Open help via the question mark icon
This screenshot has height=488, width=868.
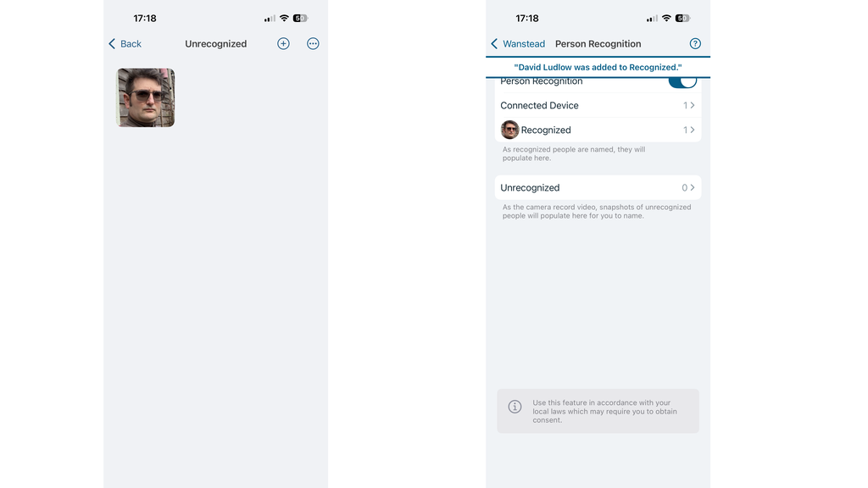tap(695, 44)
